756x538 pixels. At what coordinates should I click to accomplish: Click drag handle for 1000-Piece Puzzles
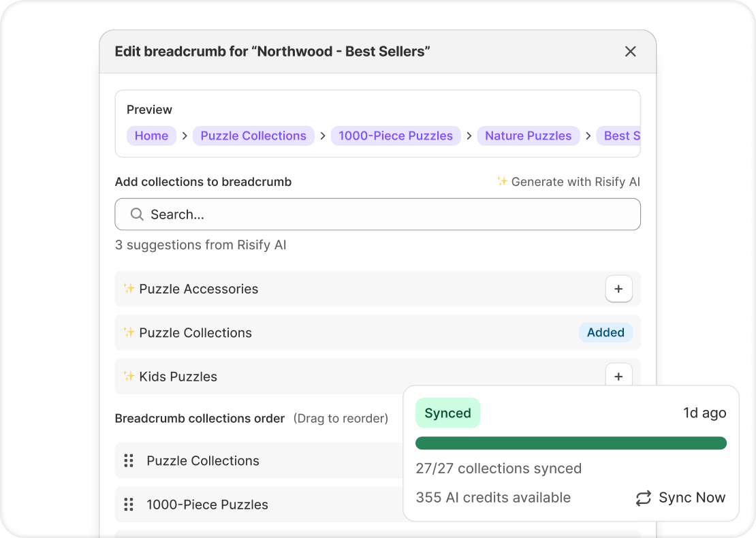pyautogui.click(x=129, y=505)
